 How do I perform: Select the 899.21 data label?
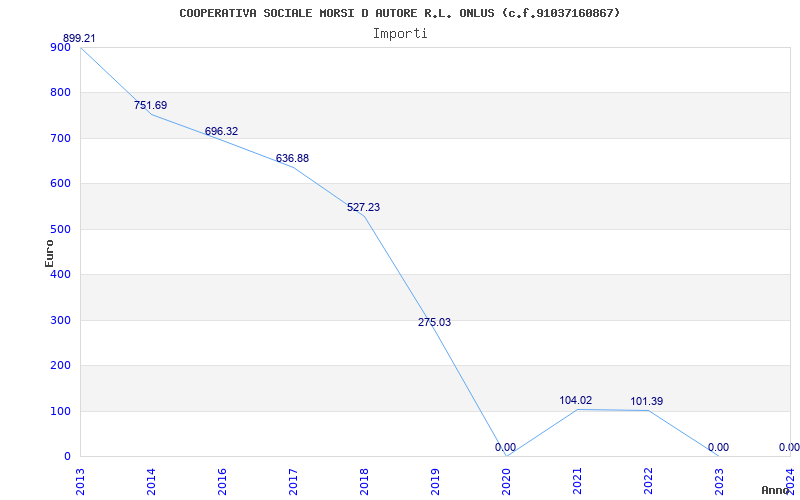click(79, 38)
